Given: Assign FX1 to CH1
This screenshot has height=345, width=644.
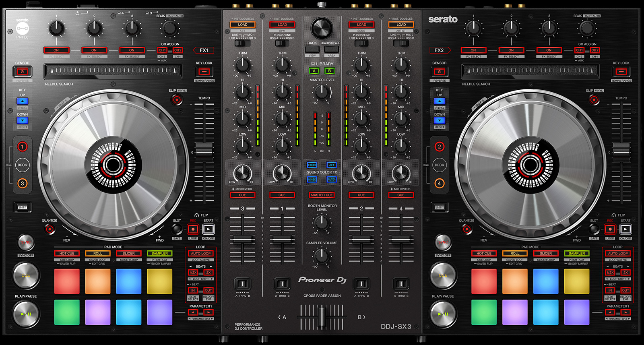Looking at the screenshot, I should [163, 50].
